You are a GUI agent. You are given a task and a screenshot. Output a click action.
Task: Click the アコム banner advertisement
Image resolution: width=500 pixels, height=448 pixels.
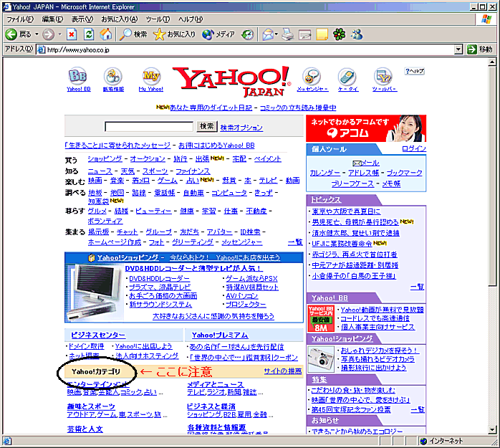click(366, 128)
